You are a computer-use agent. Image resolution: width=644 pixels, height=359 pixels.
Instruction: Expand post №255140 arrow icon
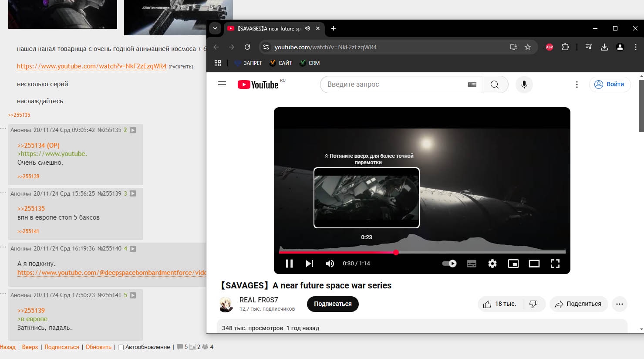click(133, 249)
